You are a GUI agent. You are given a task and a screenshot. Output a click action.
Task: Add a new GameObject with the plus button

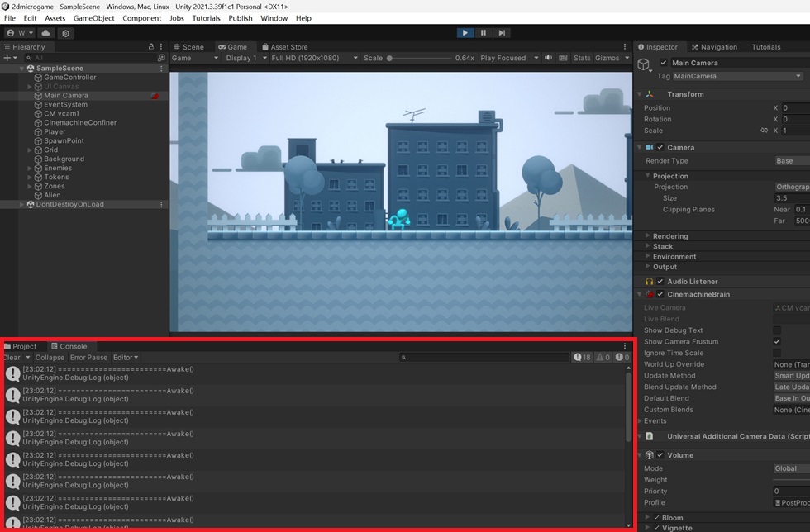click(x=10, y=58)
